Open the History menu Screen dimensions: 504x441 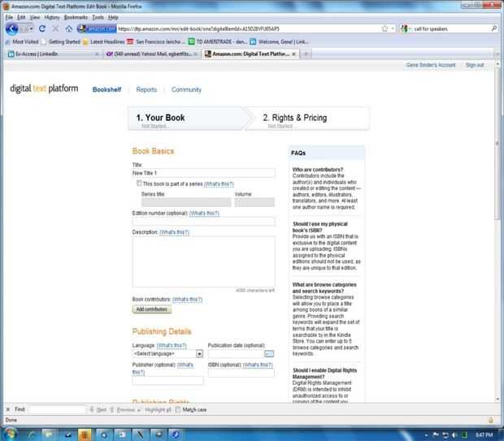click(52, 17)
